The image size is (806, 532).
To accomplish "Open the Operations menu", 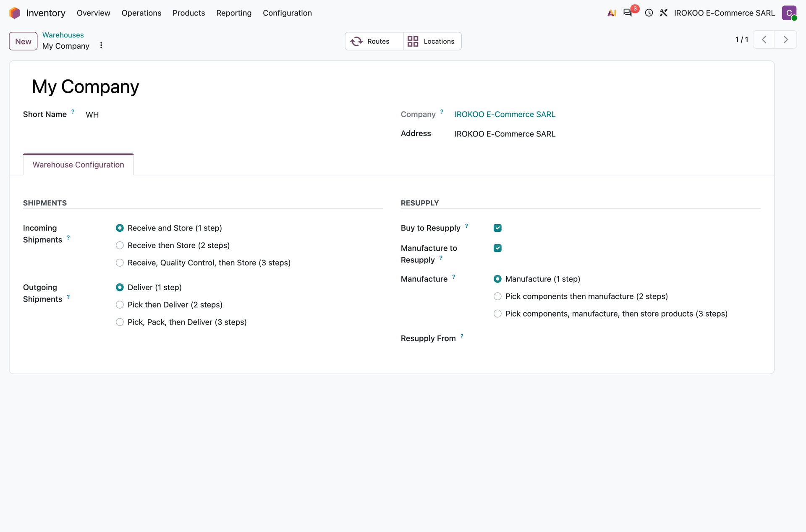I will (141, 13).
